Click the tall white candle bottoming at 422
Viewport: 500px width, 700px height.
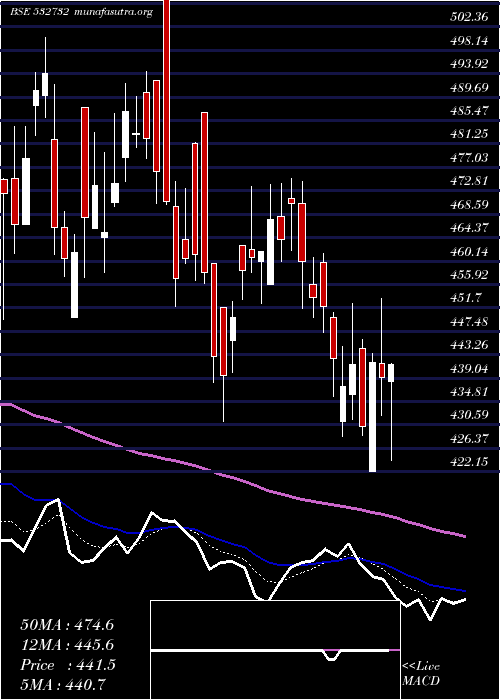pyautogui.click(x=372, y=417)
